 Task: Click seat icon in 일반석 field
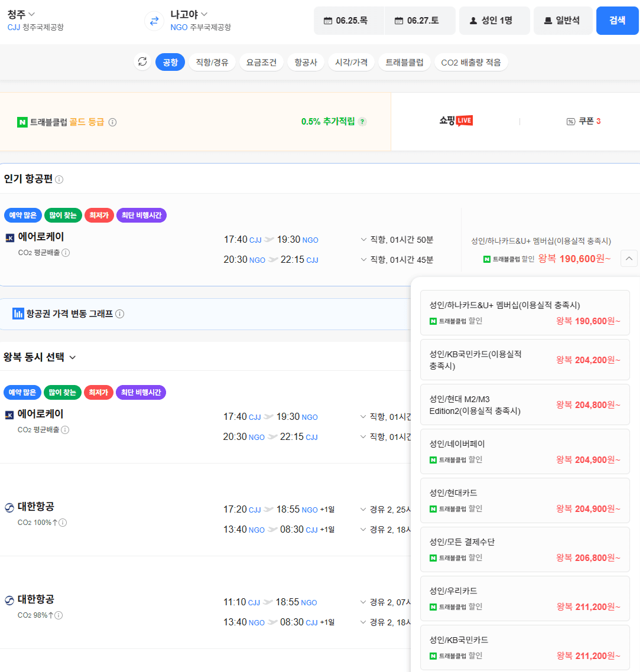click(548, 21)
